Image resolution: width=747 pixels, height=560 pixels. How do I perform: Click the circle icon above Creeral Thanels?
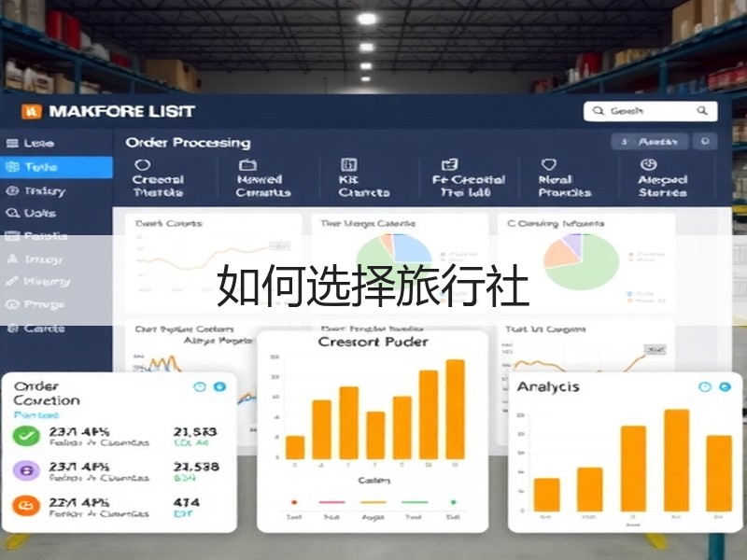point(143,165)
